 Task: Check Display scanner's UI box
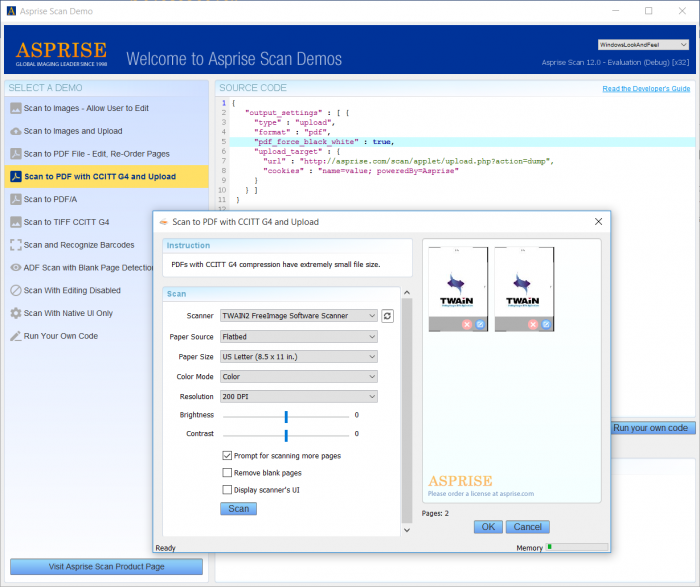(227, 490)
